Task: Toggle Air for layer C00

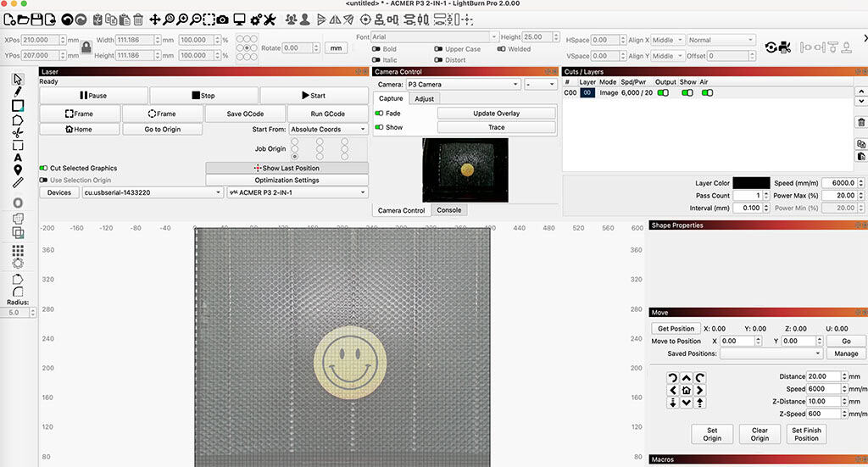Action: [707, 92]
